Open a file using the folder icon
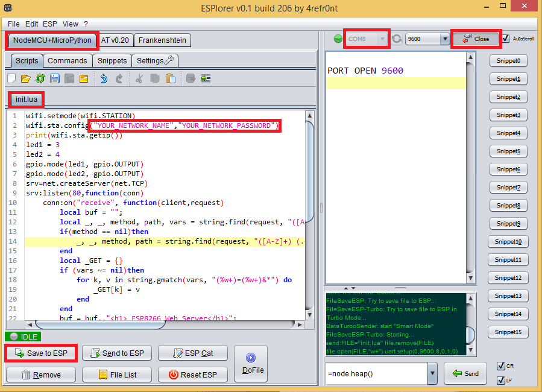Screen dimensions: 542x392 (x=27, y=78)
